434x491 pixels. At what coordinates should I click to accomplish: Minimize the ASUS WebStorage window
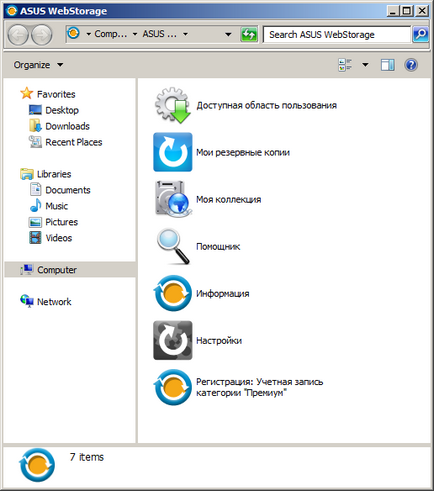[393, 11]
